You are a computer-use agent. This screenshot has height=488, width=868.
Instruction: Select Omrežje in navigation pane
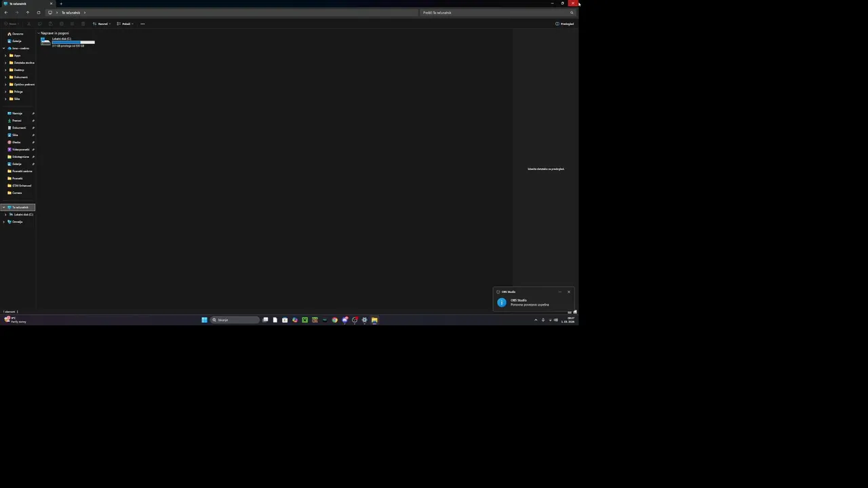(x=17, y=222)
